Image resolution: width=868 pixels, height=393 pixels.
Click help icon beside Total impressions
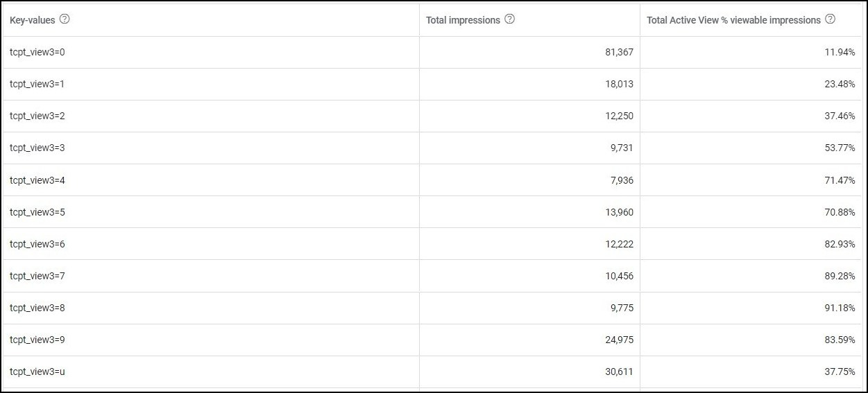(509, 19)
